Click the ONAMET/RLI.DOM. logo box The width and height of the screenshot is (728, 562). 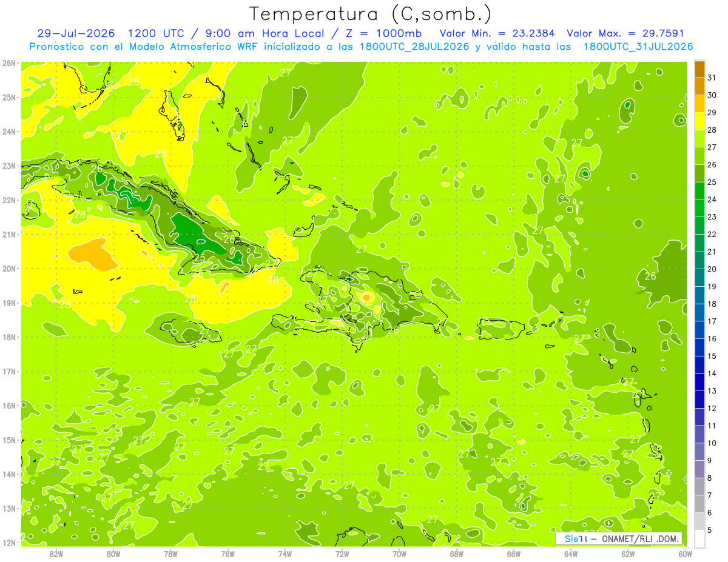[619, 538]
